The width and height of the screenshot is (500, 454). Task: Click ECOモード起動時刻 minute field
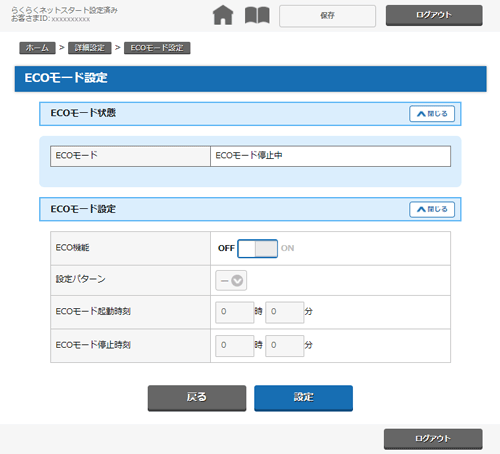tap(285, 312)
